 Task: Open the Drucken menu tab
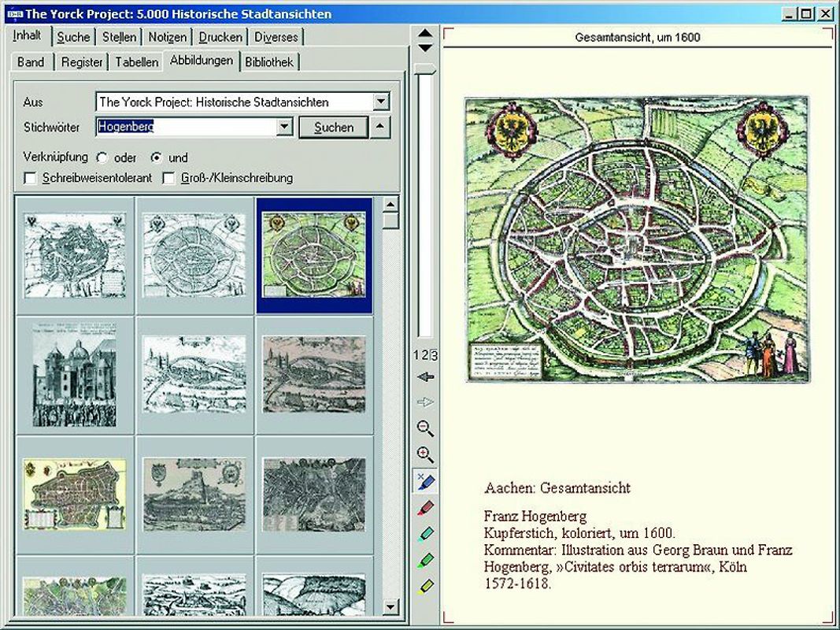coord(220,37)
